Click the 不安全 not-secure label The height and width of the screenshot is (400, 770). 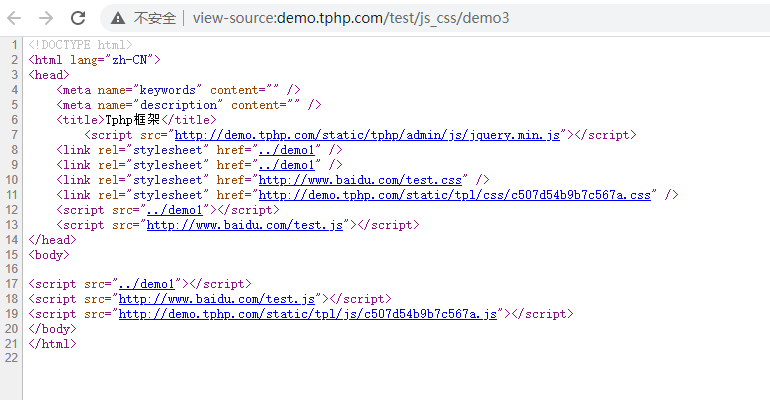point(155,19)
